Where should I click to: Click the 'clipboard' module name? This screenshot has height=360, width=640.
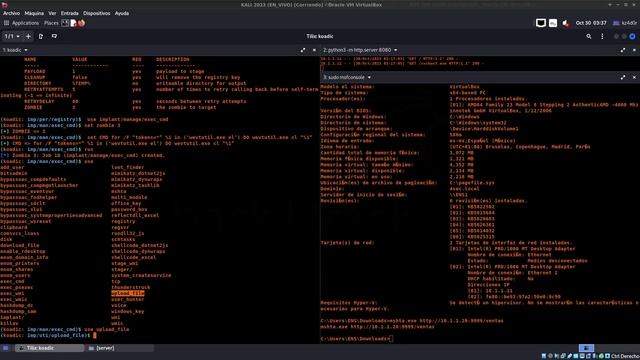tap(14, 227)
